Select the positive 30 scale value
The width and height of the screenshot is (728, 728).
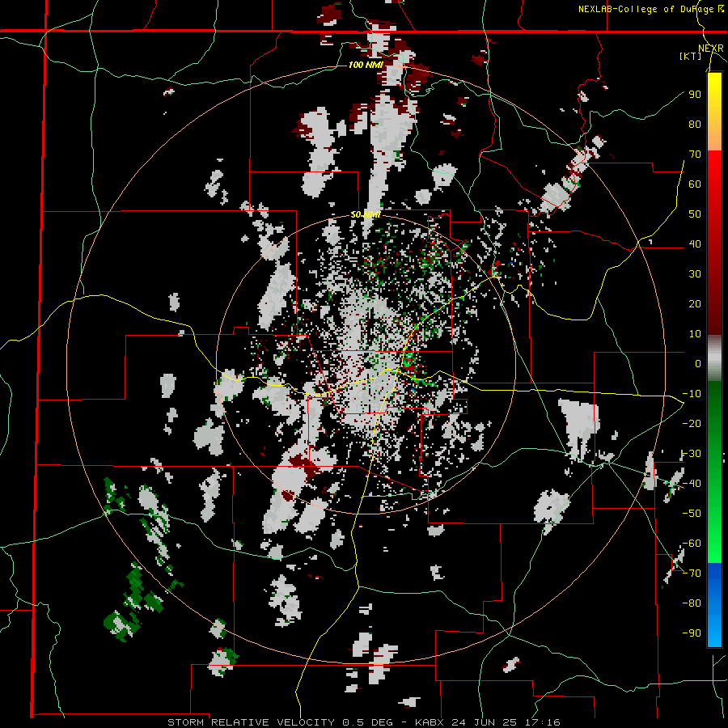pos(695,274)
